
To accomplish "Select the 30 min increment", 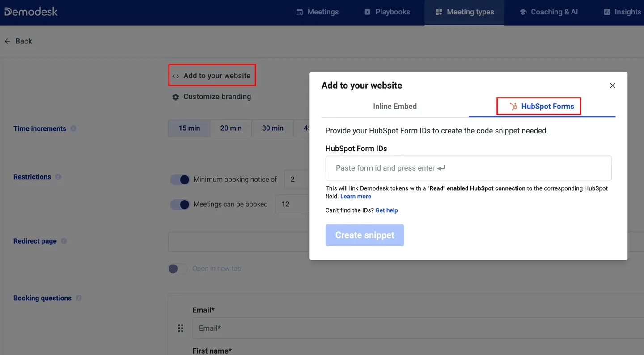I will [x=272, y=128].
